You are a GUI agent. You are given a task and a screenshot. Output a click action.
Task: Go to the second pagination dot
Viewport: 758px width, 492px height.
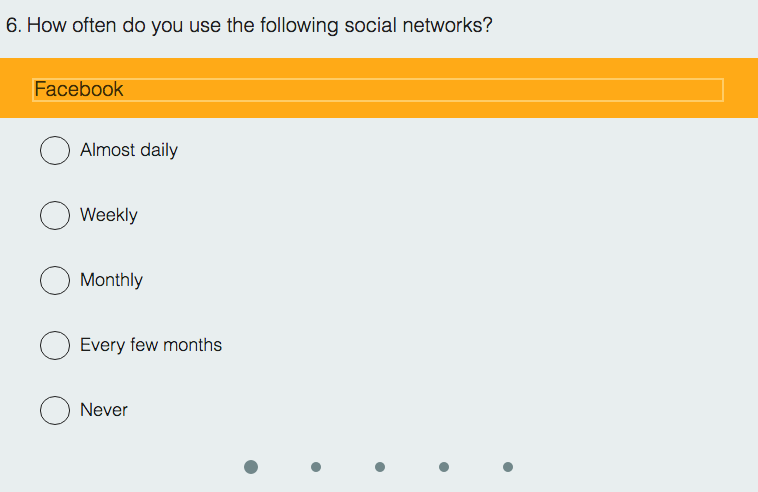pyautogui.click(x=316, y=467)
